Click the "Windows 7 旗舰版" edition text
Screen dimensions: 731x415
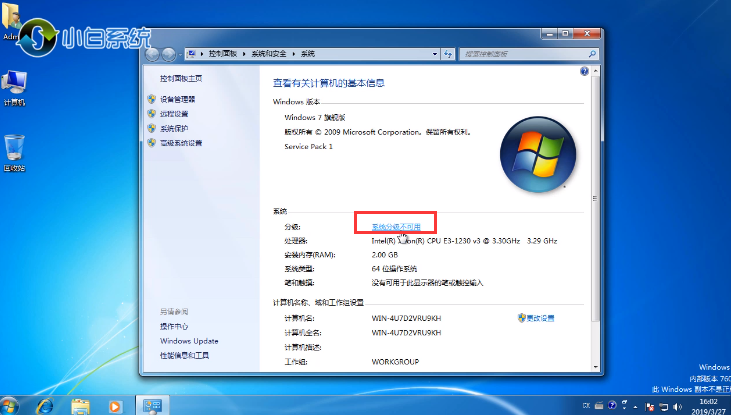pyautogui.click(x=315, y=118)
